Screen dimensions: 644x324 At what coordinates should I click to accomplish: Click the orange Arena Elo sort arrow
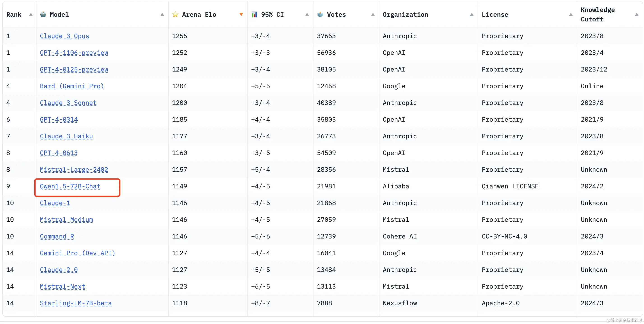241,14
